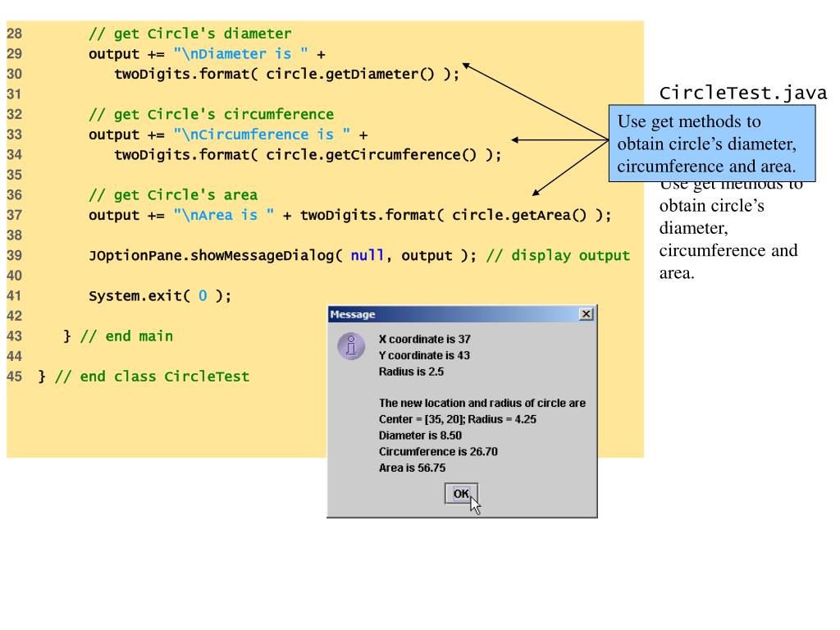Click the Message dialog title bar

tap(451, 315)
